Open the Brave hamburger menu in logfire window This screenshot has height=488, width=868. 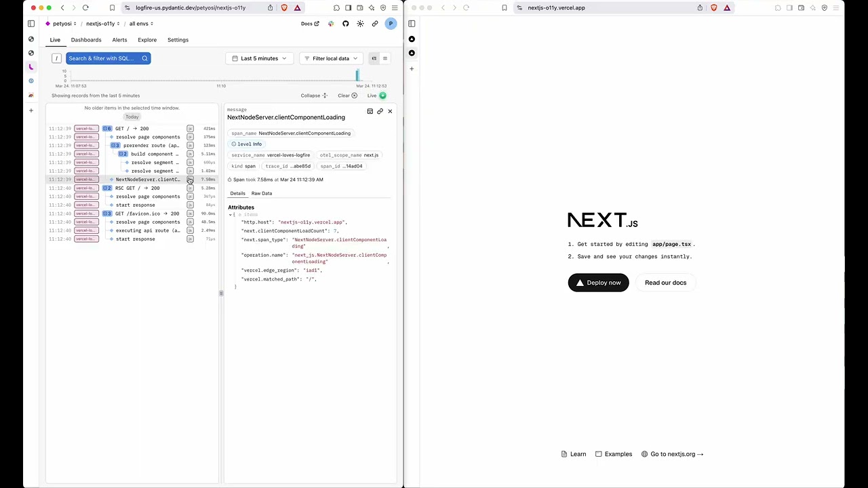click(x=395, y=7)
